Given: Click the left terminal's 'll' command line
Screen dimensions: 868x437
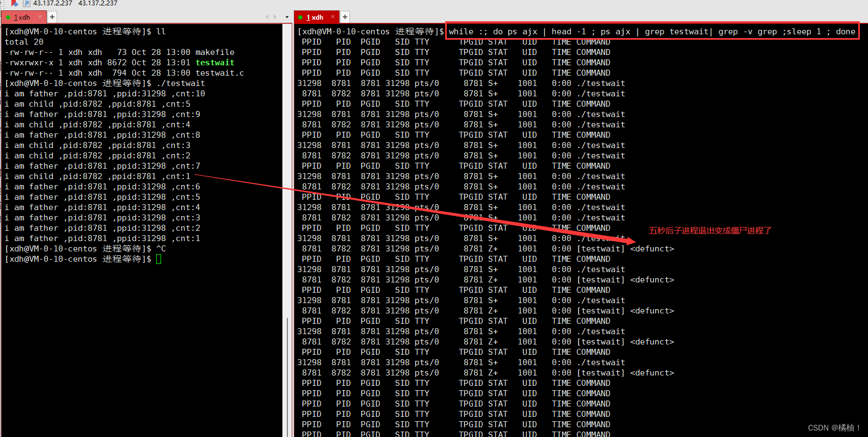Looking at the screenshot, I should (x=85, y=32).
